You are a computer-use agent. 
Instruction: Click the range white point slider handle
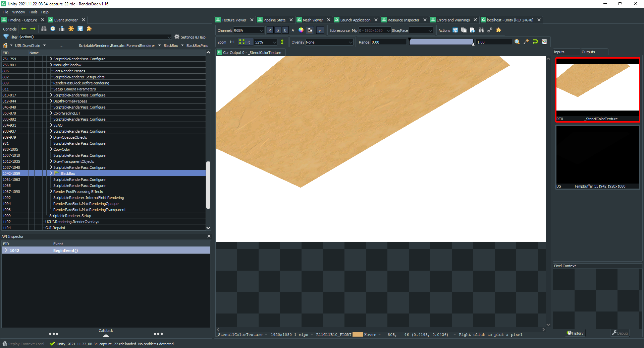click(x=473, y=44)
